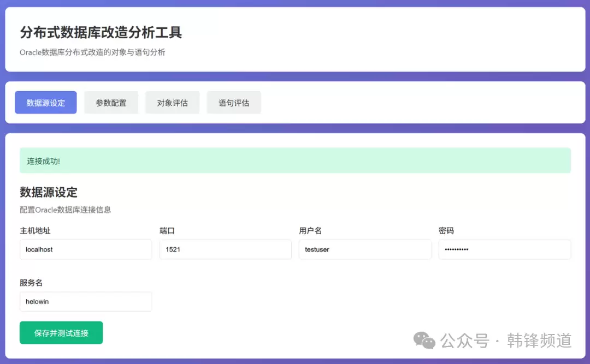Click the 端口 field label
Screen dimensions: 590x364
coord(167,231)
